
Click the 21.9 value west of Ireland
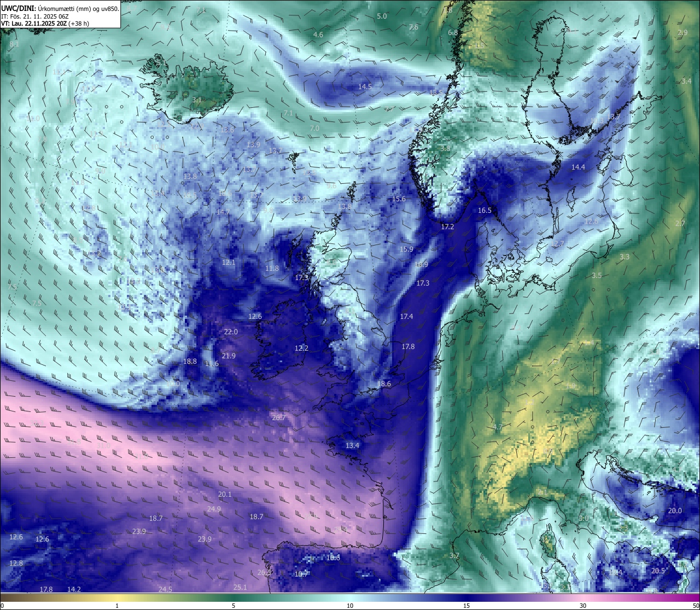229,356
